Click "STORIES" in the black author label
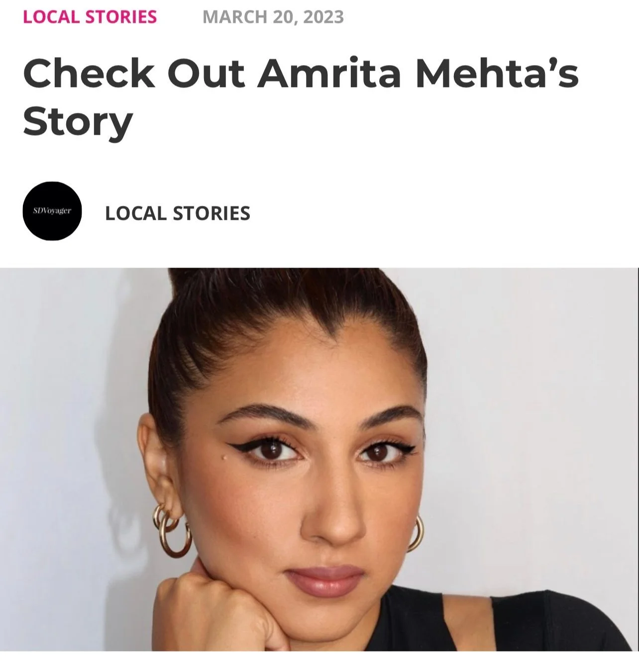This screenshot has width=639, height=672. (212, 213)
